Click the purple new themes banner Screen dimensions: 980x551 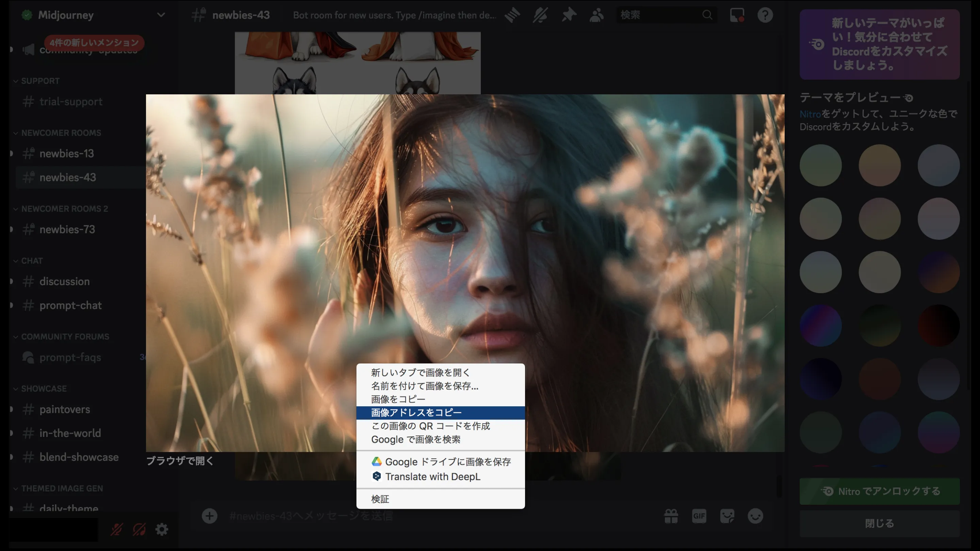tap(879, 45)
